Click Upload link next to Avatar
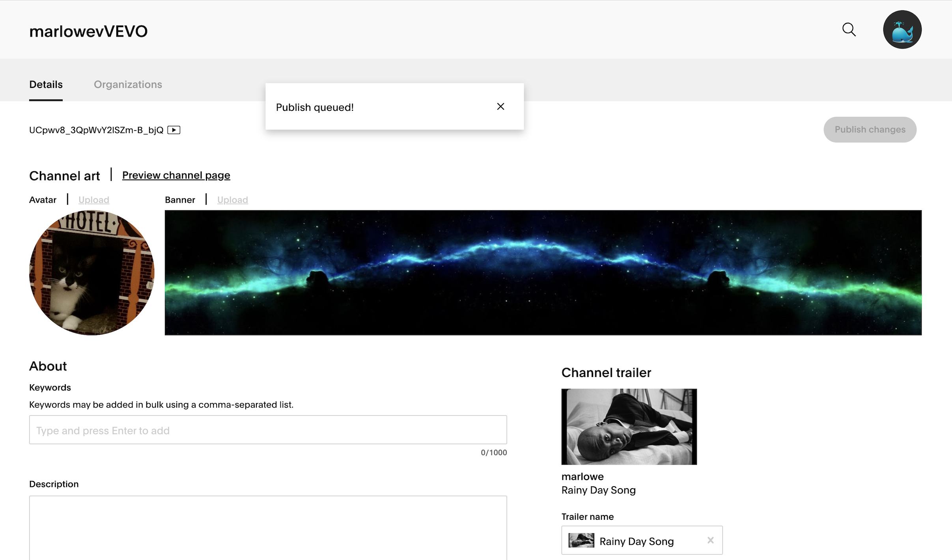 [94, 200]
